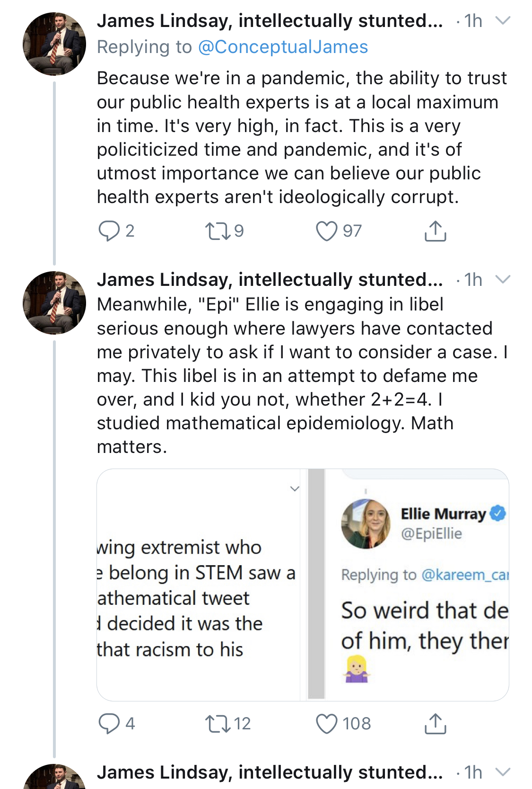Like the tweet with 108 likes
The width and height of the screenshot is (532, 789).
pyautogui.click(x=326, y=724)
